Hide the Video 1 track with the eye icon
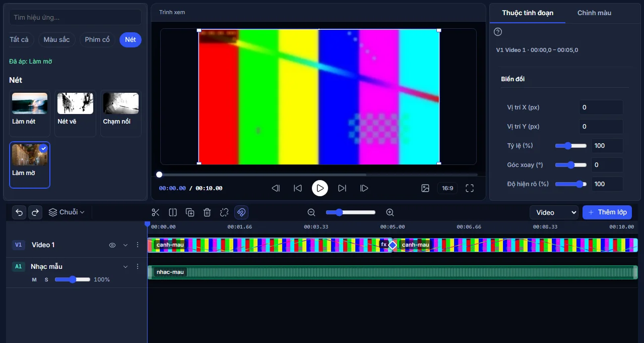Viewport: 644px width, 343px height. [112, 245]
